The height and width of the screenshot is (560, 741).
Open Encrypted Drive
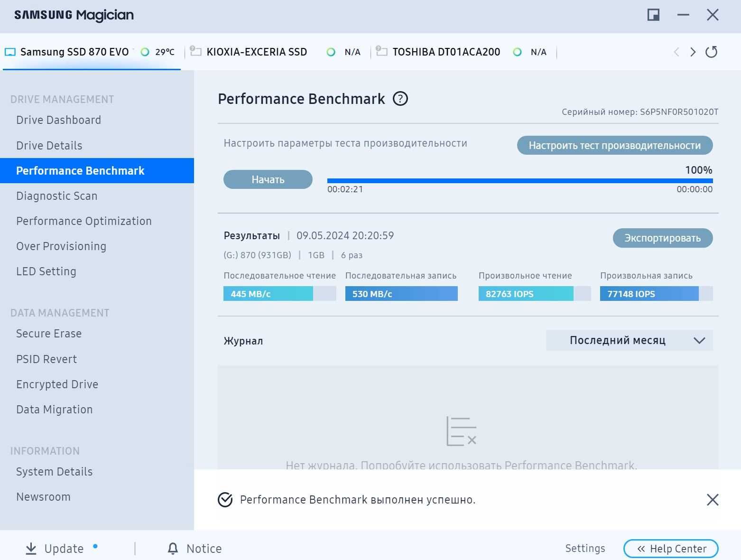pyautogui.click(x=57, y=384)
